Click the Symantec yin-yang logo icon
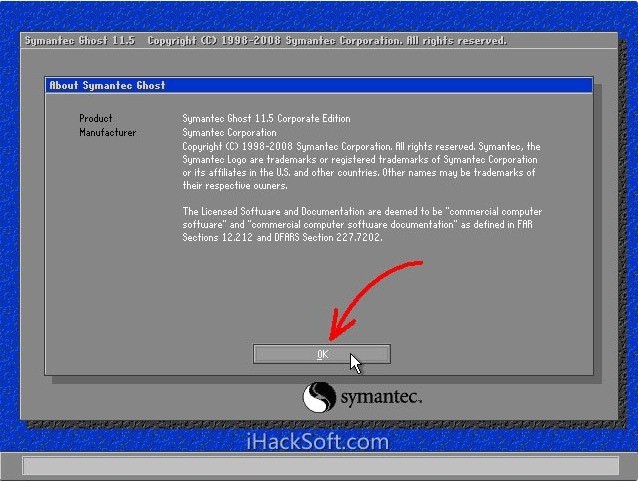The height and width of the screenshot is (481, 638). pyautogui.click(x=319, y=397)
